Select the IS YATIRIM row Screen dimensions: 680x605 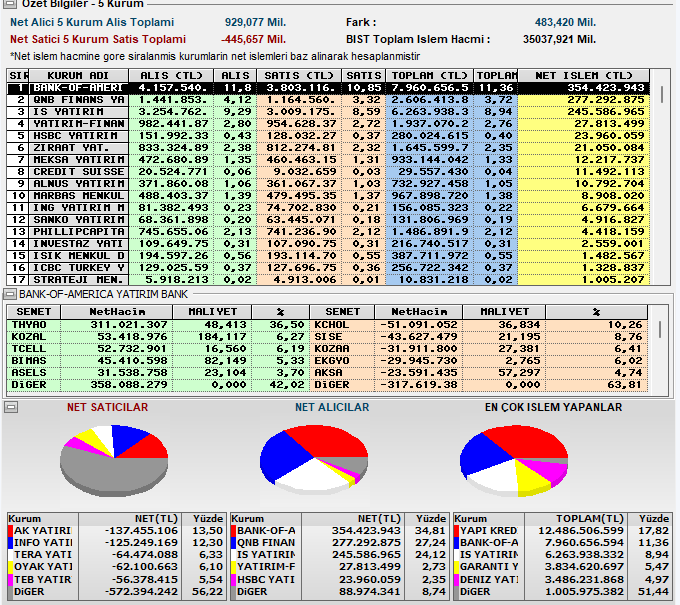[x=328, y=112]
